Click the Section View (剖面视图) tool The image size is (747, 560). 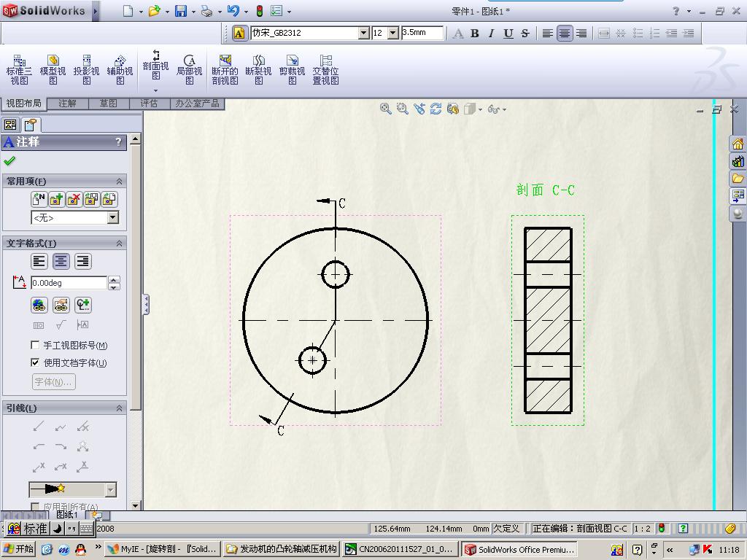[x=156, y=65]
